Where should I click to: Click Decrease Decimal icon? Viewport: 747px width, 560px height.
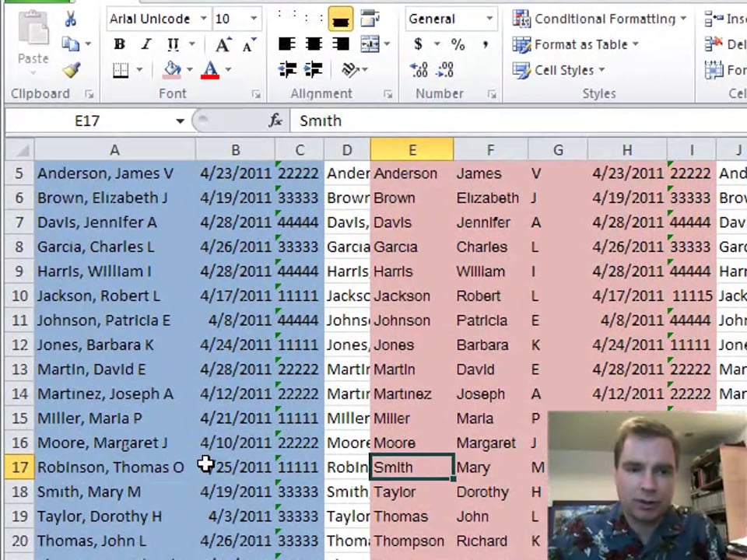click(445, 70)
